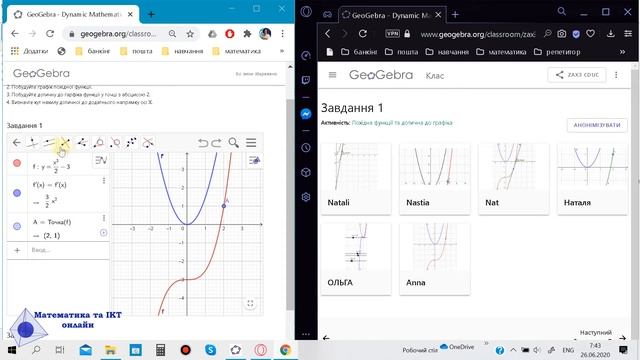Go to next task with Наступний arrow
Screen dimensions: 640x360
point(622,338)
